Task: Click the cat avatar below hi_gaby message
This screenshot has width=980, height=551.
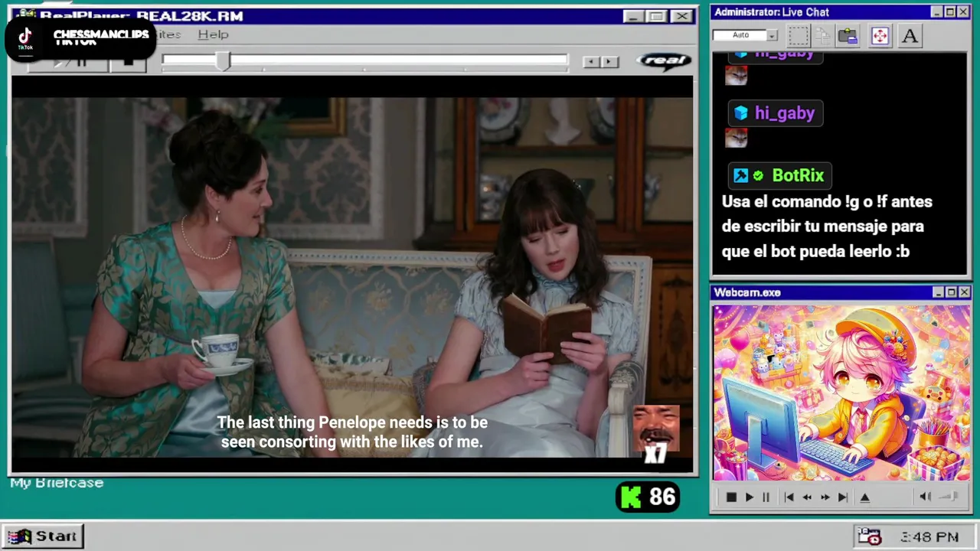Action: 736,138
